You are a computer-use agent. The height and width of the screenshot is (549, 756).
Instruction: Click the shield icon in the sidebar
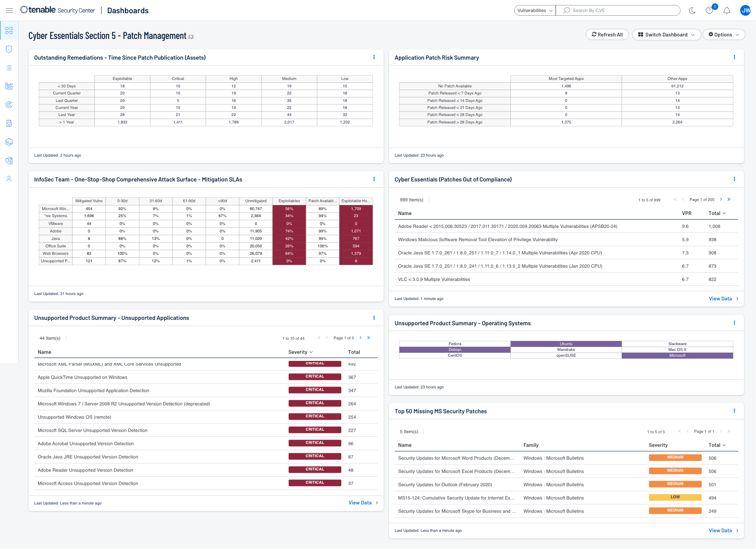coord(9,49)
